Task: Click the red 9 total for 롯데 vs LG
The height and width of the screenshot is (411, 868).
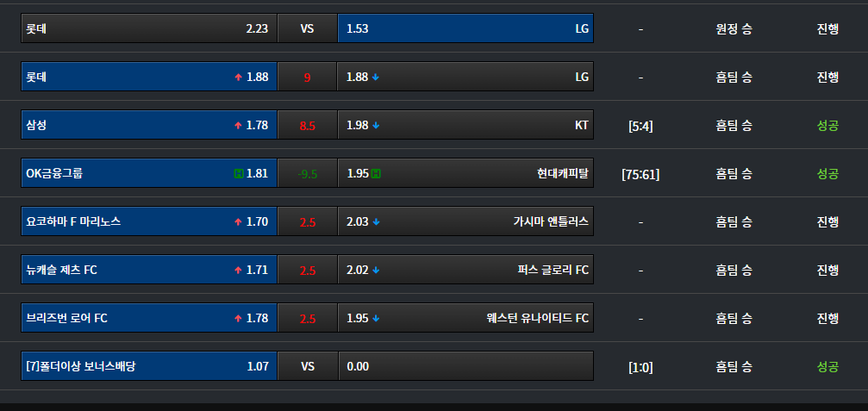Action: [307, 77]
